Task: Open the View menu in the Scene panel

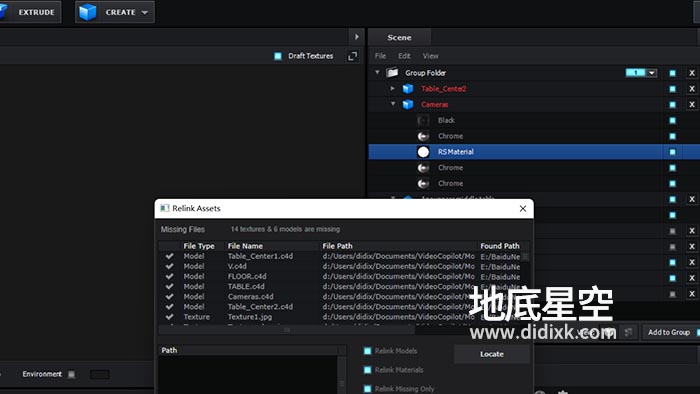Action: (x=430, y=56)
